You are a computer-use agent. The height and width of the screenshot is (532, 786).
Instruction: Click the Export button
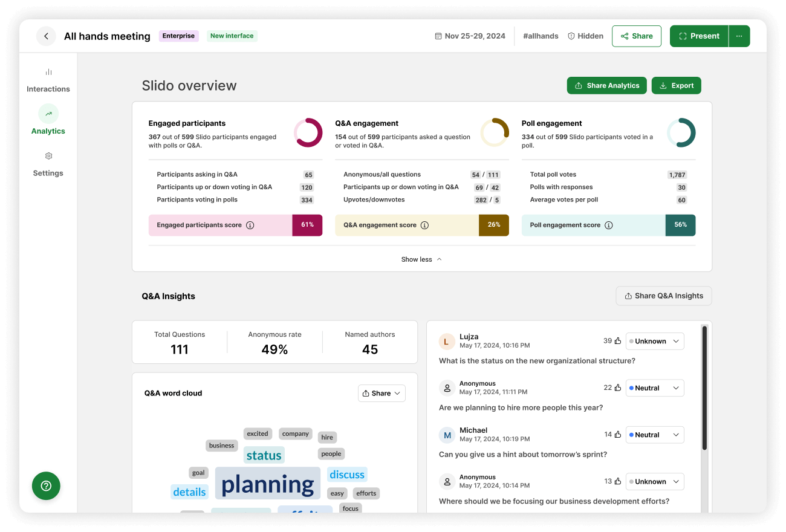(676, 85)
